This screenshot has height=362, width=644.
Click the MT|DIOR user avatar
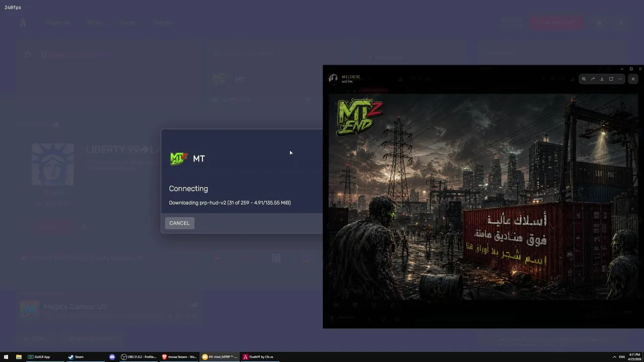pos(333,78)
